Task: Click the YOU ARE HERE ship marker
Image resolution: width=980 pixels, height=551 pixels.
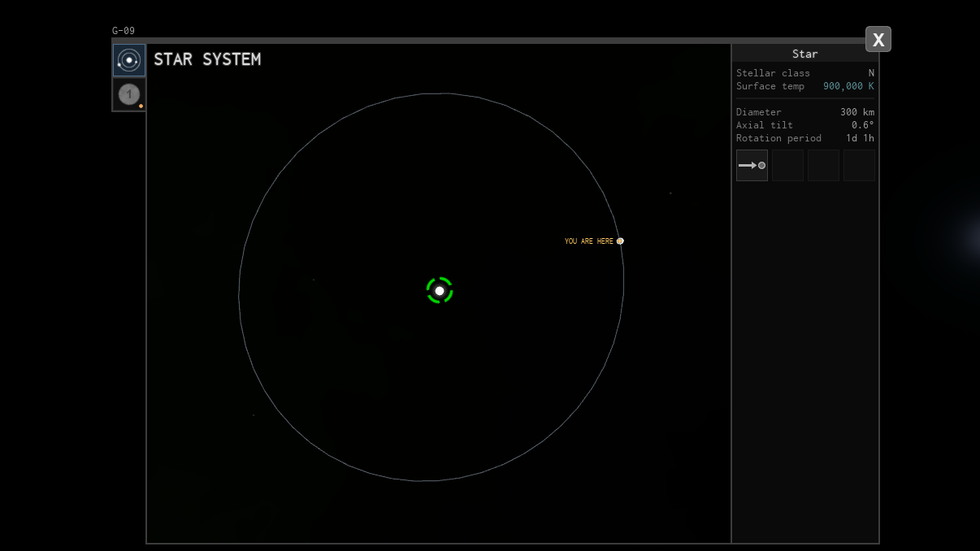Action: (620, 241)
